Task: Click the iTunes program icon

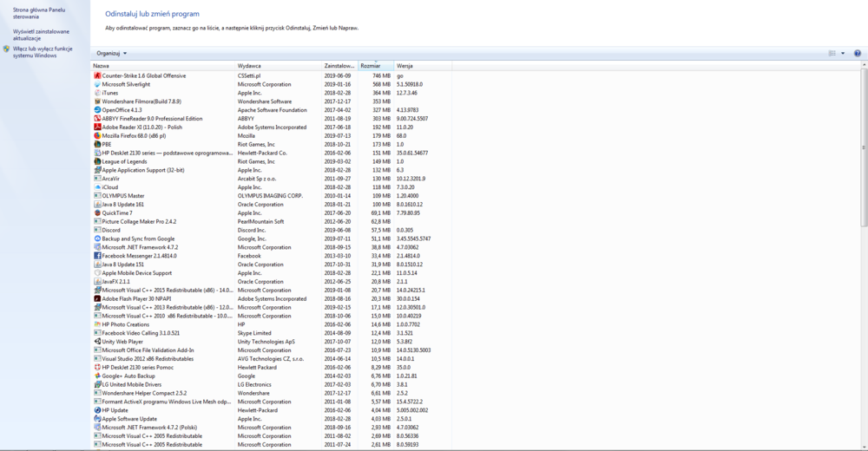Action: pyautogui.click(x=97, y=93)
